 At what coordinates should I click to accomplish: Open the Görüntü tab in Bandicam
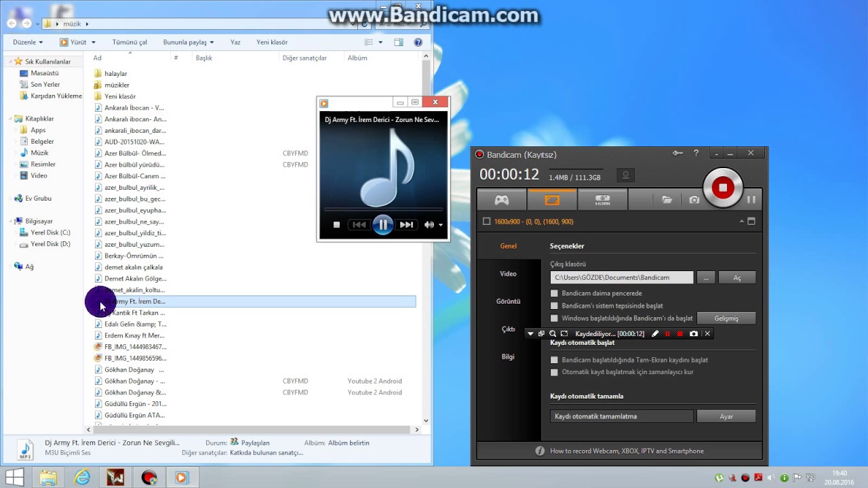[509, 301]
